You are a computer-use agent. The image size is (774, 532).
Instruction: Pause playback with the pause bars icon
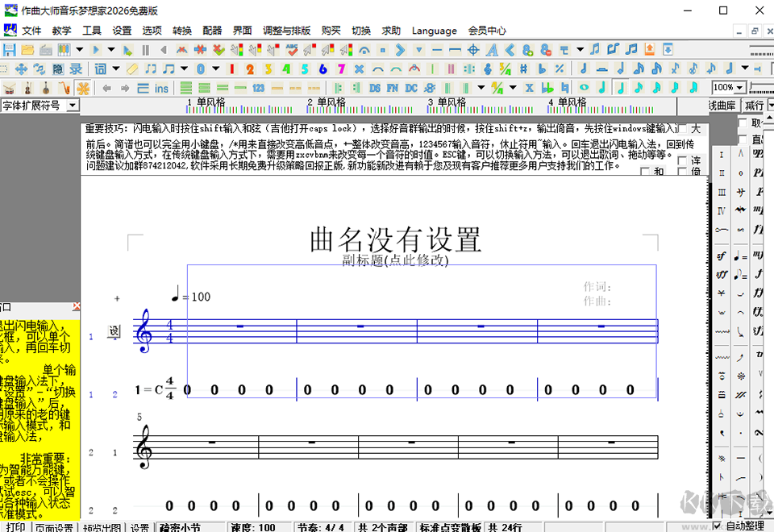pyautogui.click(x=146, y=50)
